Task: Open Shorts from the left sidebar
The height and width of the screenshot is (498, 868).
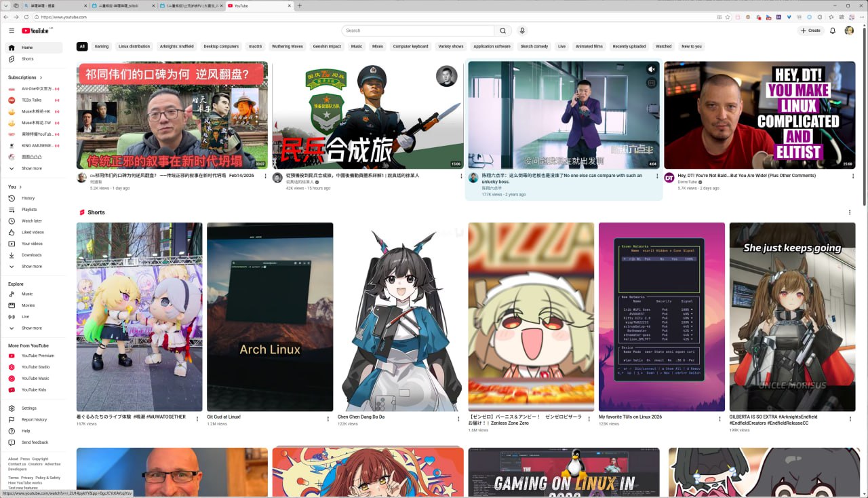Action: click(27, 59)
